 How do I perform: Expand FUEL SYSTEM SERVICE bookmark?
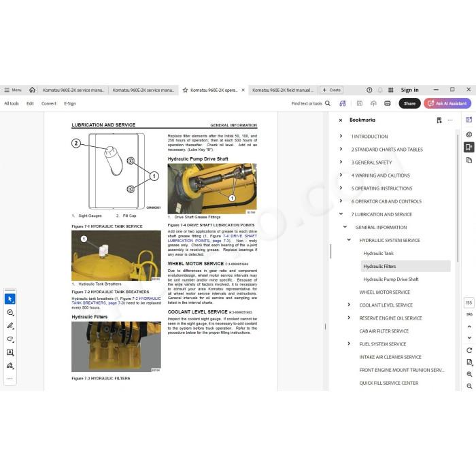(x=349, y=343)
